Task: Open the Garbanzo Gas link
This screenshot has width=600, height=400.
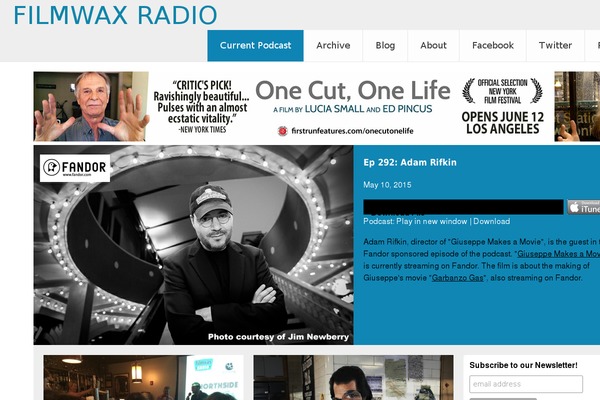Action: pyautogui.click(x=457, y=278)
